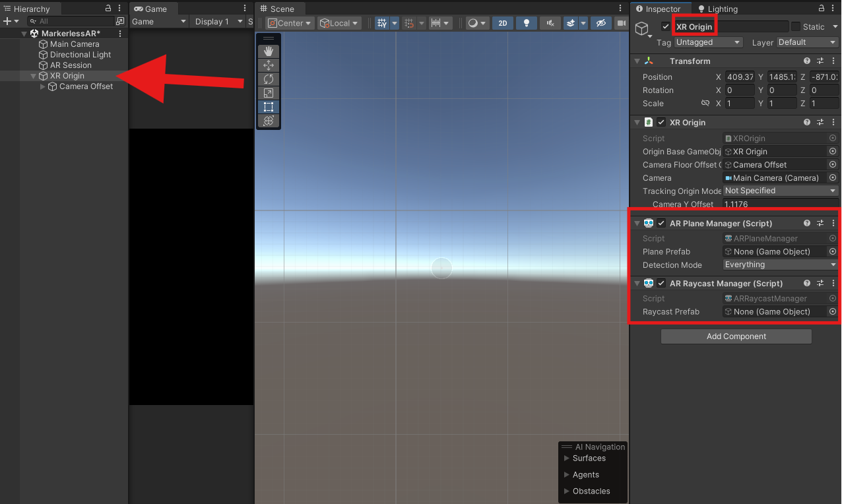Select Main Camera in Hierarchy
The image size is (842, 504).
(x=75, y=44)
